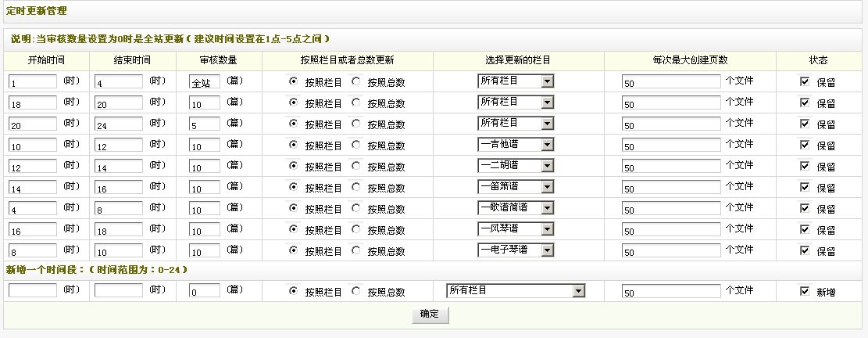
Task: Select 按照总数 radio in the 全站 row
Action: click(356, 81)
